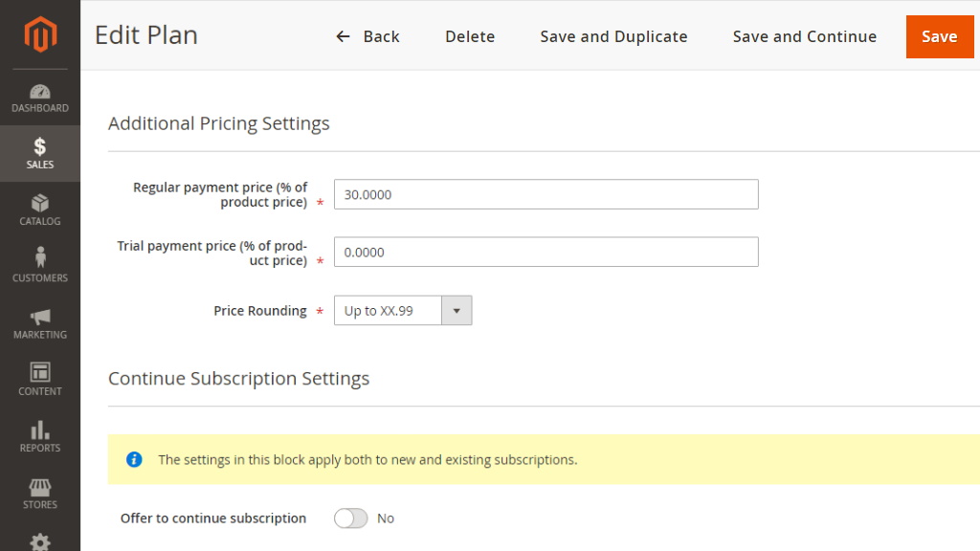
Task: Click Save and Duplicate
Action: click(x=613, y=36)
